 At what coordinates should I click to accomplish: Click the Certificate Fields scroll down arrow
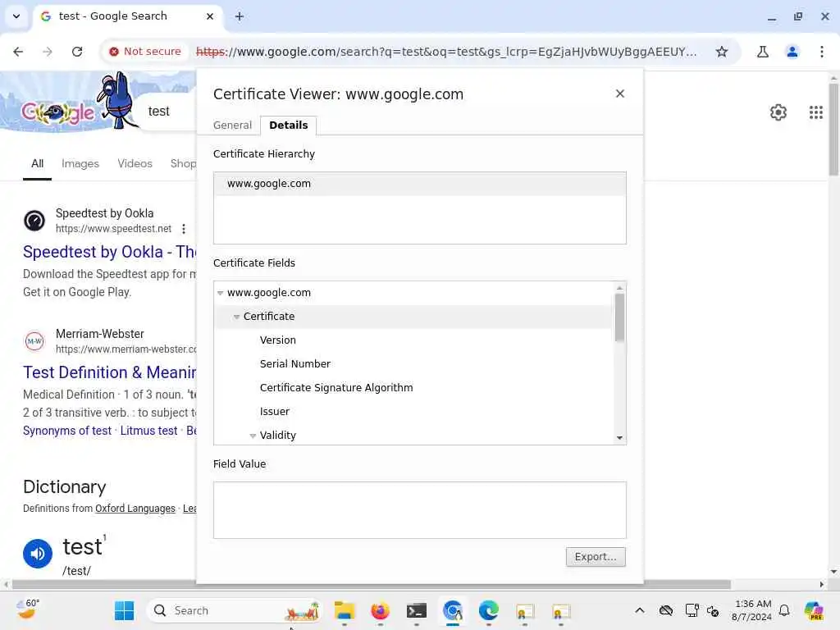point(620,438)
